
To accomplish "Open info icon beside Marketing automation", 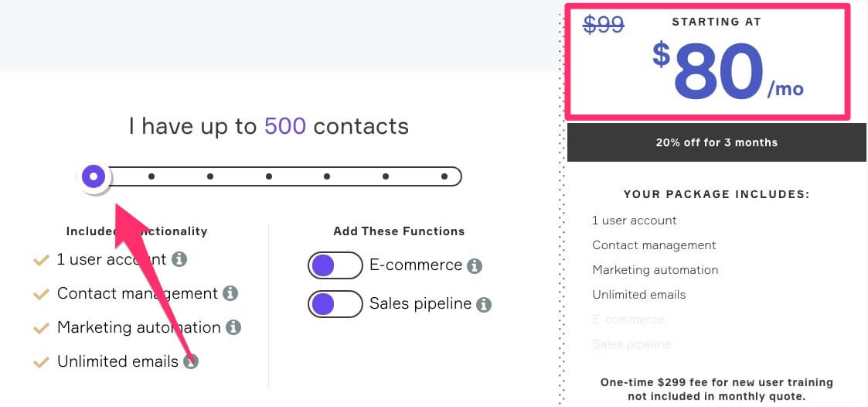I will click(x=233, y=327).
